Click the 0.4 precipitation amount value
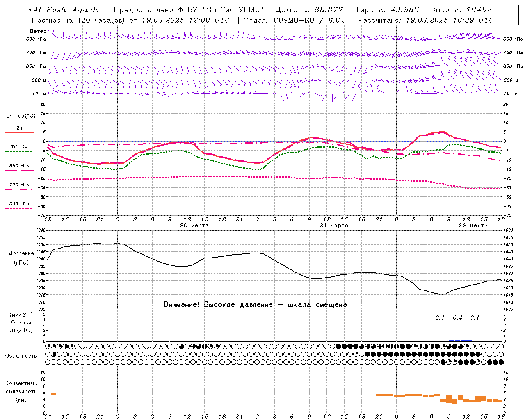 click(x=457, y=317)
